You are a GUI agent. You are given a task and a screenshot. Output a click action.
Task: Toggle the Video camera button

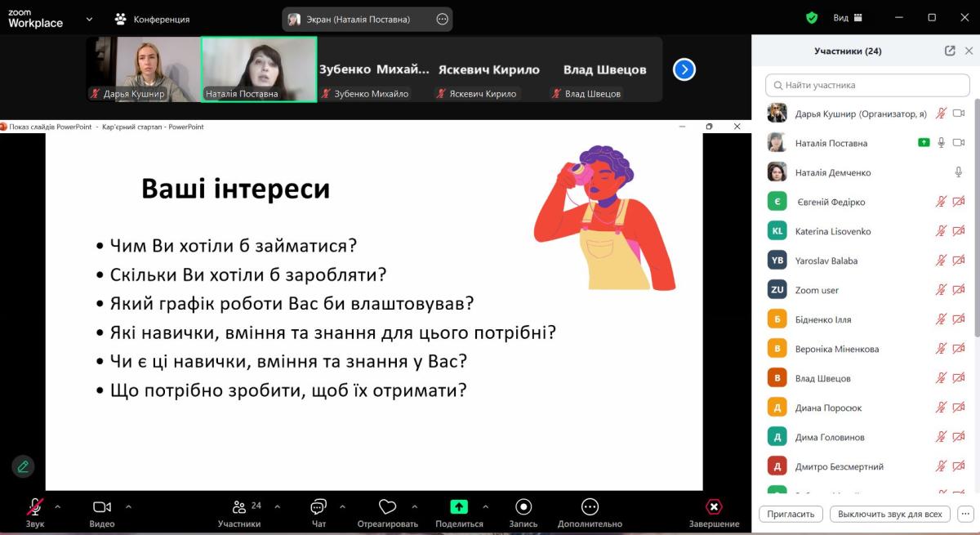pos(102,507)
